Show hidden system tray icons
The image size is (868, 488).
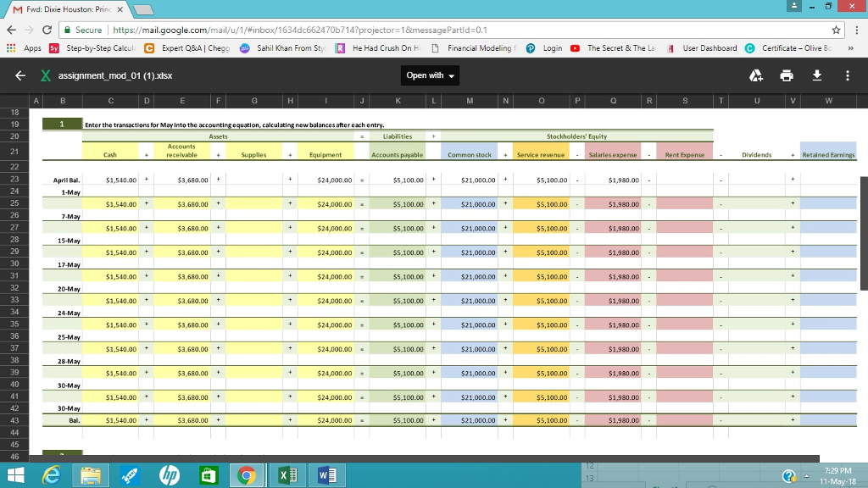(x=807, y=476)
